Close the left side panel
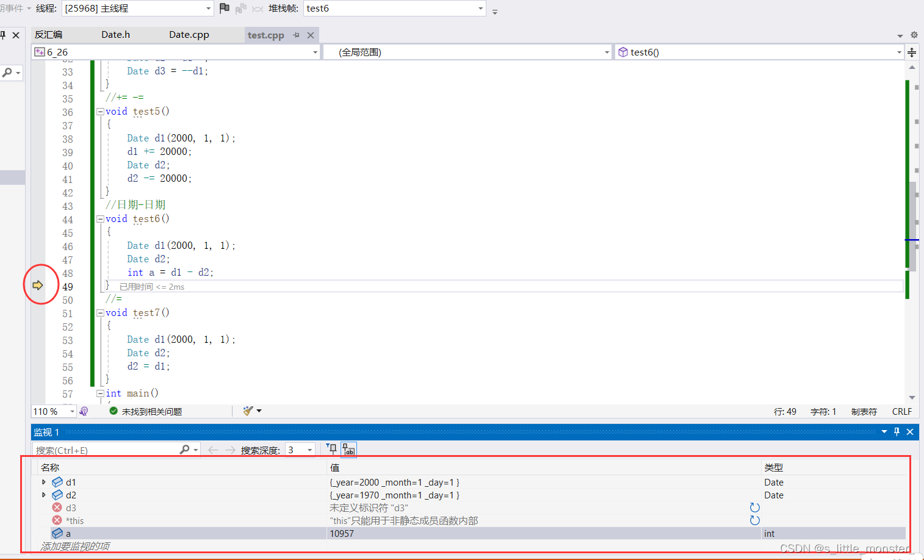This screenshot has height=560, width=924. click(x=16, y=35)
